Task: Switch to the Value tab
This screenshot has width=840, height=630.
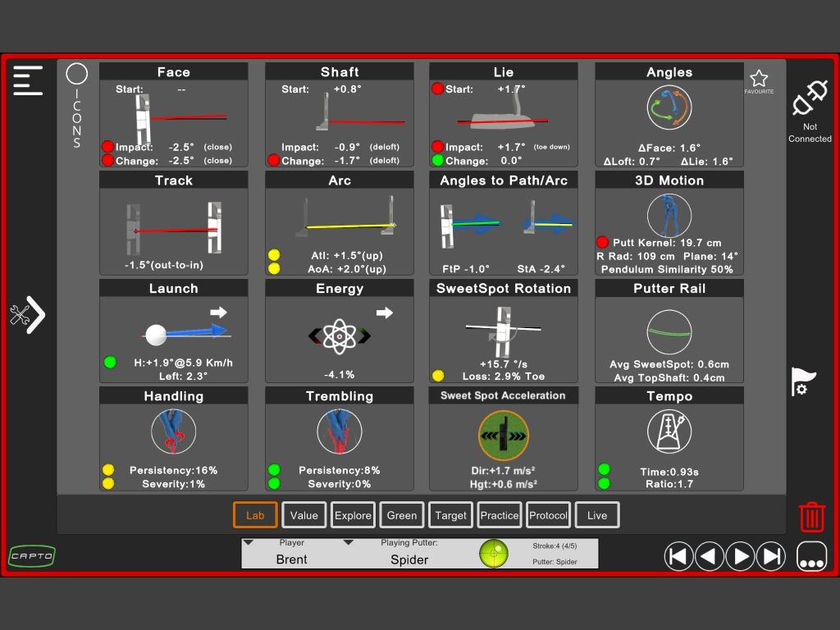Action: [x=304, y=515]
